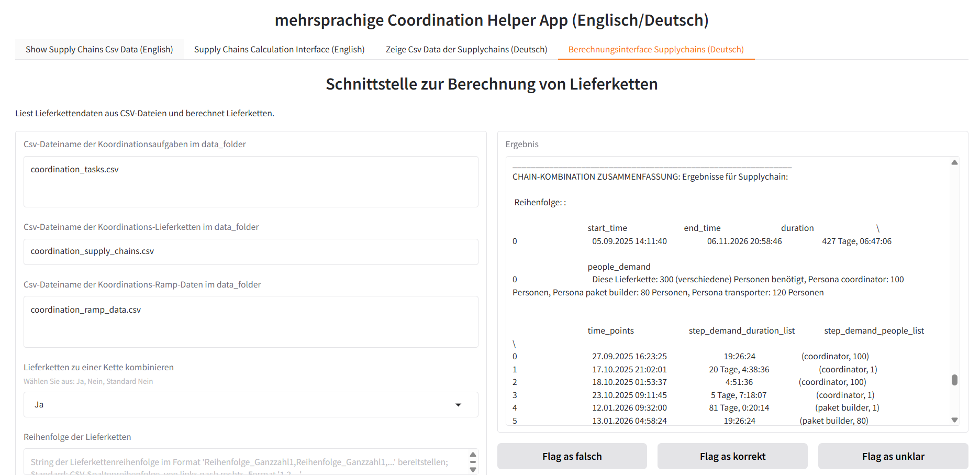Image resolution: width=980 pixels, height=475 pixels.
Task: Click step duration 20 Tage, 4:38:36
Action: click(739, 369)
